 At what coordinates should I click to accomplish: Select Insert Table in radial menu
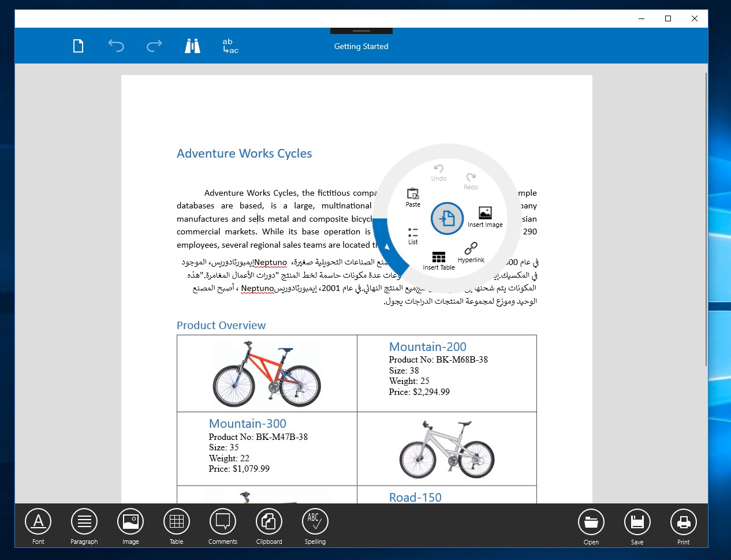tap(439, 261)
